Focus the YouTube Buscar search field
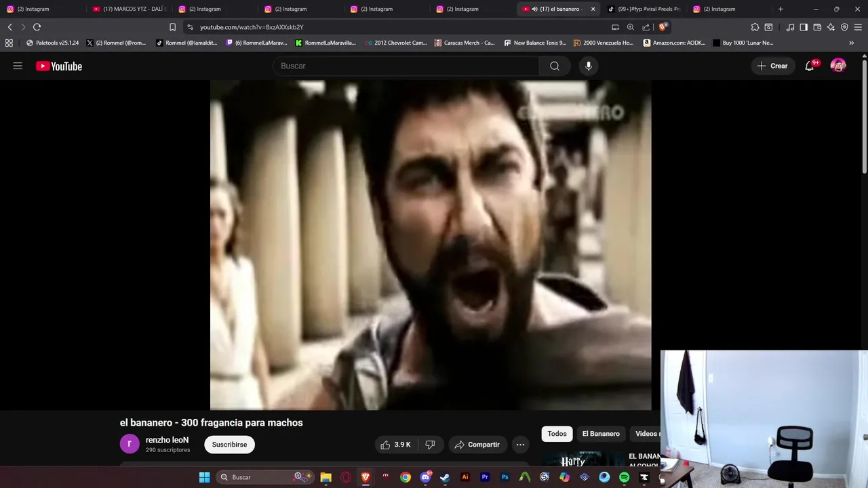Image resolution: width=868 pixels, height=488 pixels. pyautogui.click(x=407, y=66)
